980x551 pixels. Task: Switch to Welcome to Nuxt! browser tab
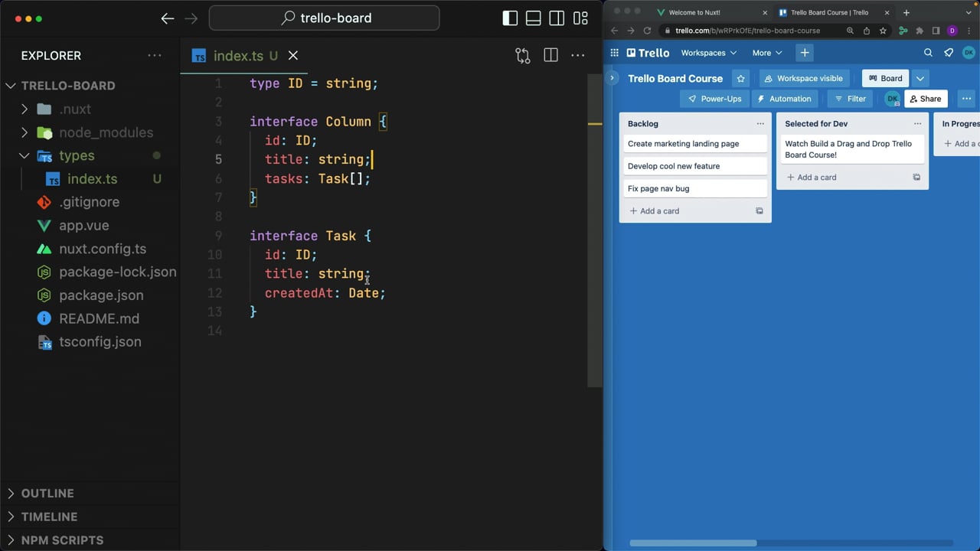(x=694, y=12)
